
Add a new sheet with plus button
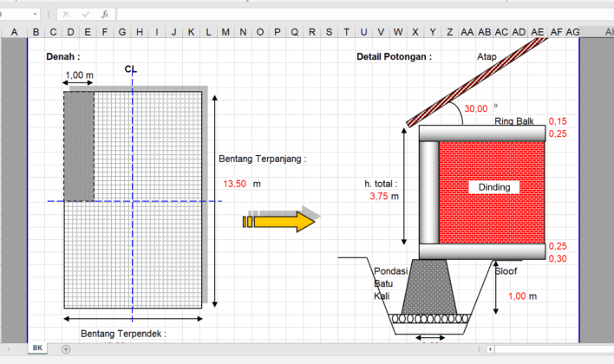(66, 348)
